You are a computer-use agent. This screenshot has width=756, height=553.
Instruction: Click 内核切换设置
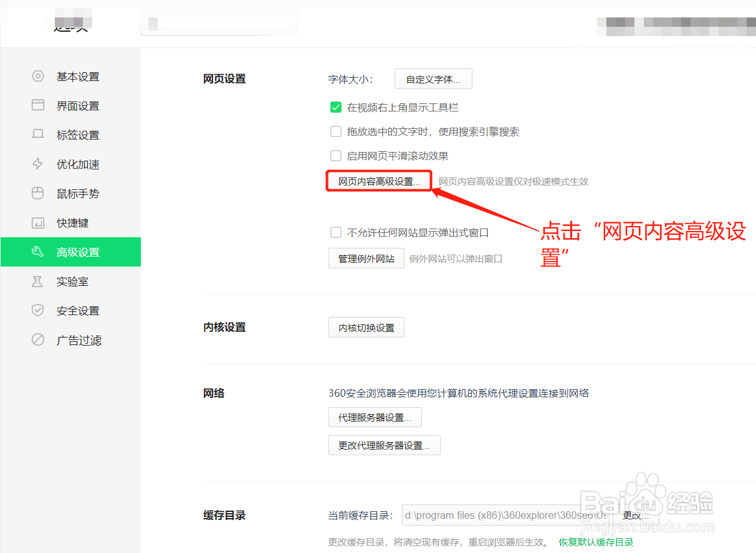(x=366, y=327)
